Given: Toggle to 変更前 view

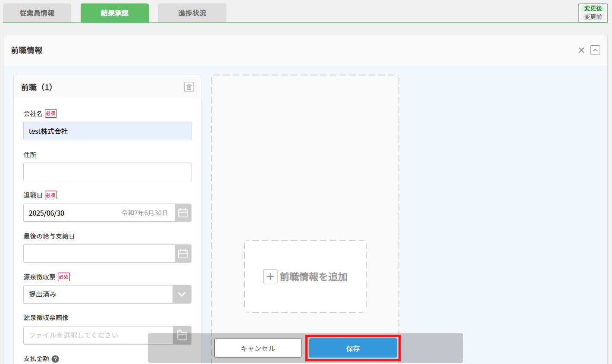Looking at the screenshot, I should 593,17.
